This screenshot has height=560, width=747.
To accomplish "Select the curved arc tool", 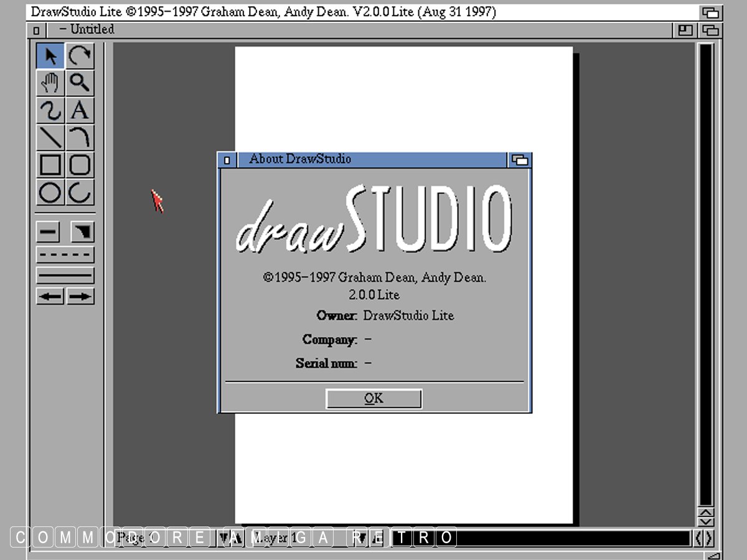I will click(x=80, y=138).
